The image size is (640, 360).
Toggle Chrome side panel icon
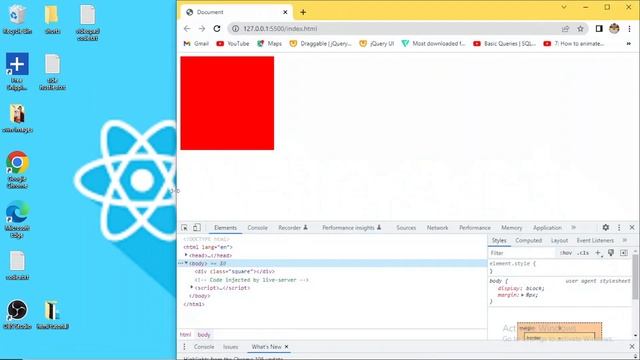[x=599, y=29]
